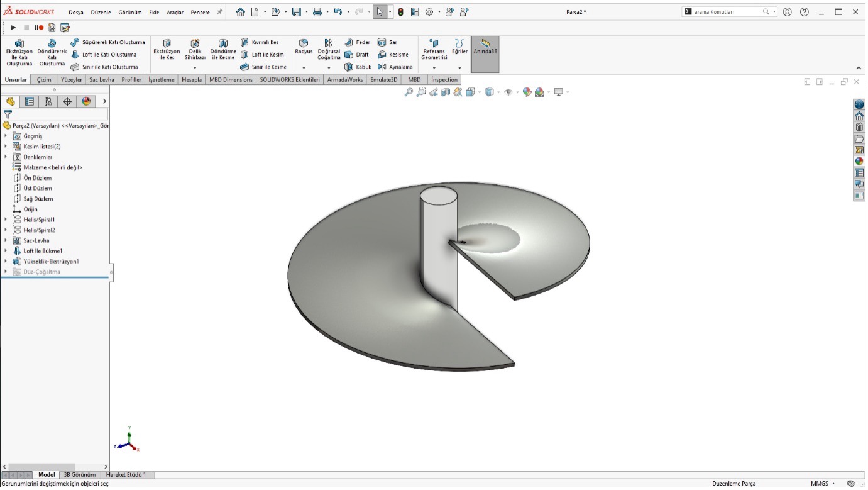868x490 pixels.
Task: Expand the Helis/Spiral1 feature
Action: [5, 220]
